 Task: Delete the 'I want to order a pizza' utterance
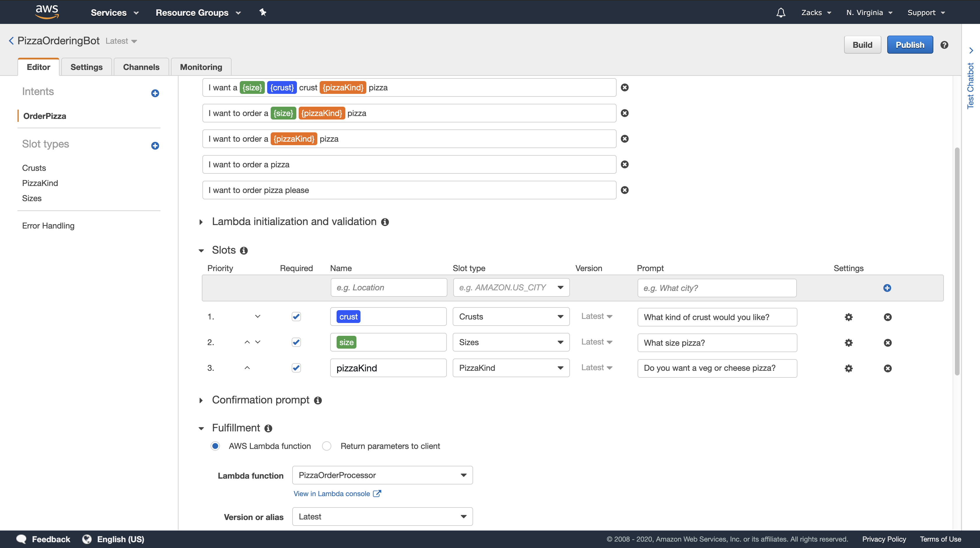625,164
